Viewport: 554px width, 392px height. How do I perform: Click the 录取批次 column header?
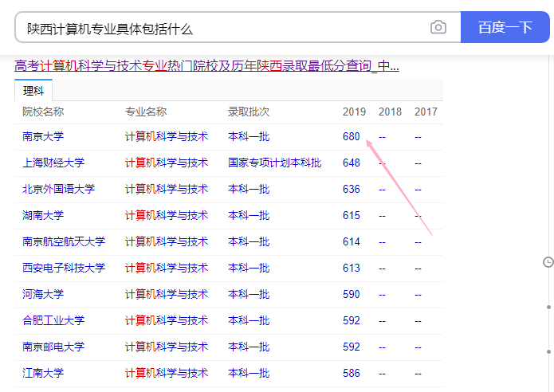[x=249, y=112]
